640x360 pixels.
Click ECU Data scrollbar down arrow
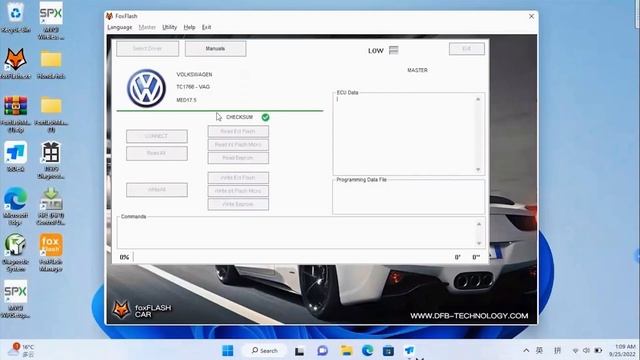point(478,170)
